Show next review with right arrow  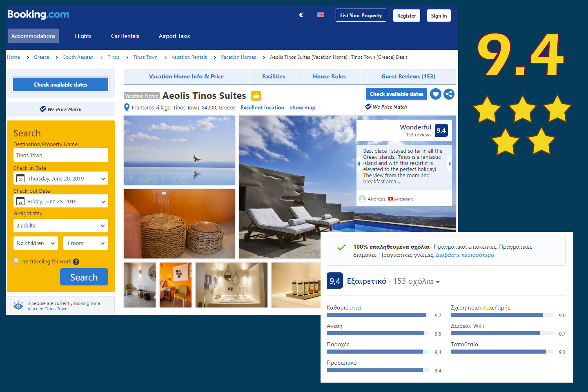click(450, 164)
